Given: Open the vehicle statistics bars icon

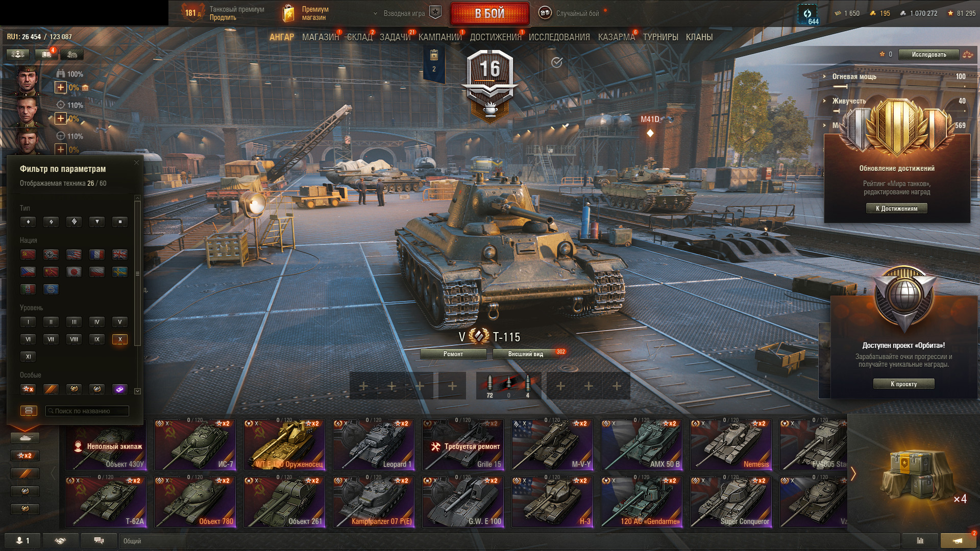Looking at the screenshot, I should point(920,540).
